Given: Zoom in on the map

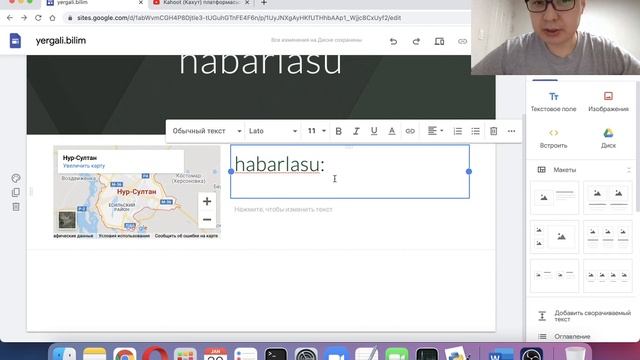Looking at the screenshot, I should click(x=207, y=201).
